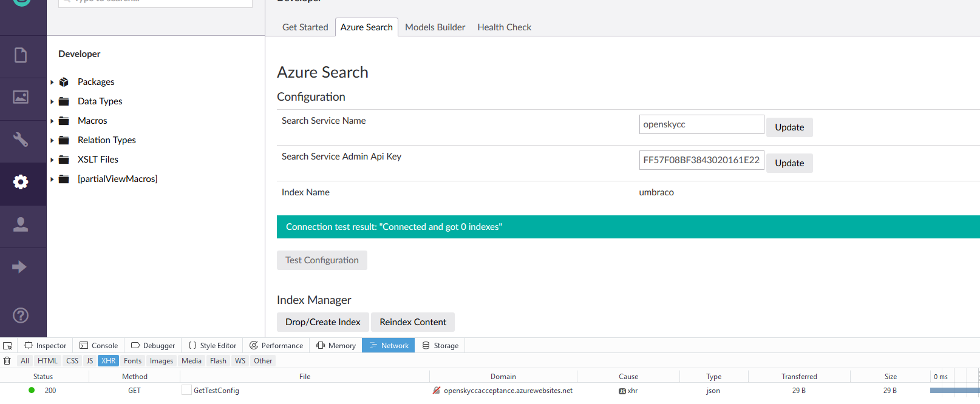Toggle the JS network filter
Viewport: 980px width, 404px height.
coord(90,361)
